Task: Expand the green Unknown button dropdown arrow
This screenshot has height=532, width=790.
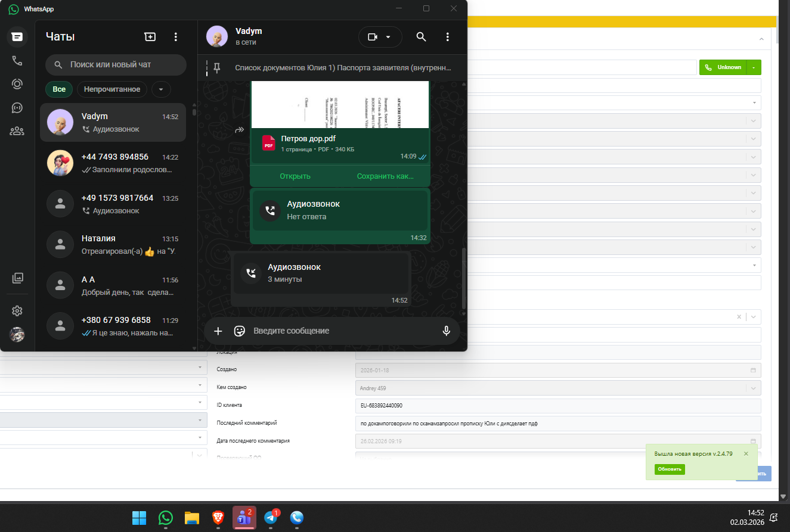Action: [754, 67]
